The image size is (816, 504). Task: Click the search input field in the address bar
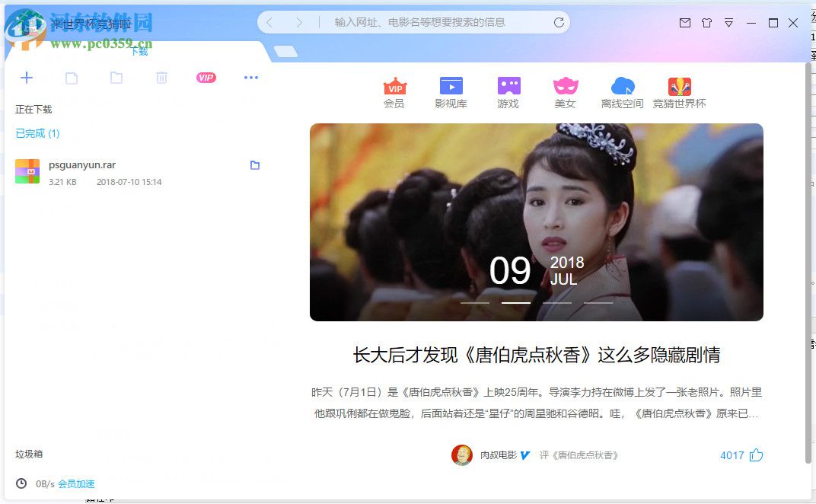click(417, 22)
